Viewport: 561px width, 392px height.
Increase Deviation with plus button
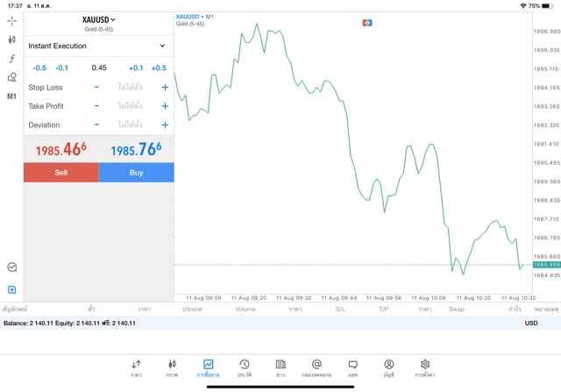tap(165, 125)
